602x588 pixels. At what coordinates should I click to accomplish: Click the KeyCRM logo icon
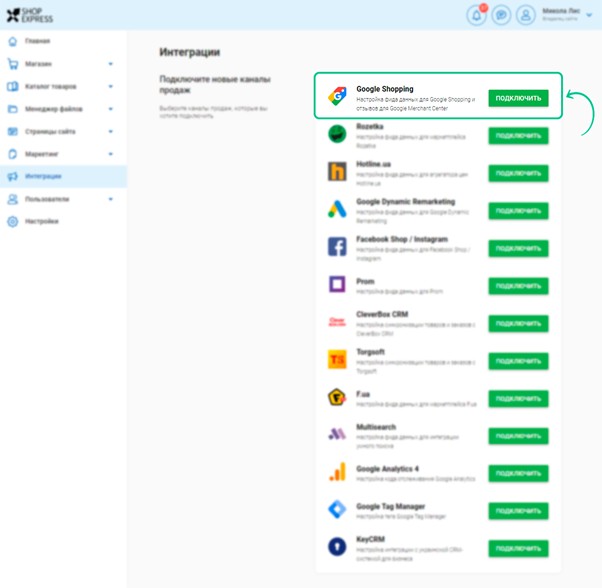pyautogui.click(x=337, y=547)
